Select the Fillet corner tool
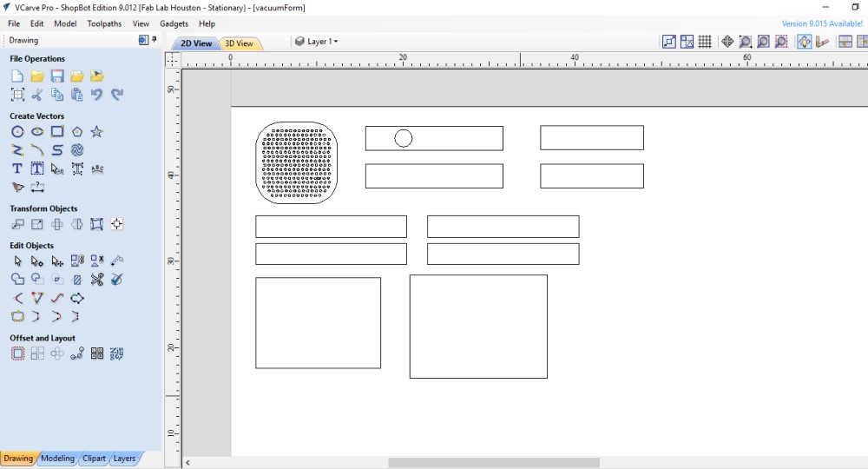 (17, 299)
